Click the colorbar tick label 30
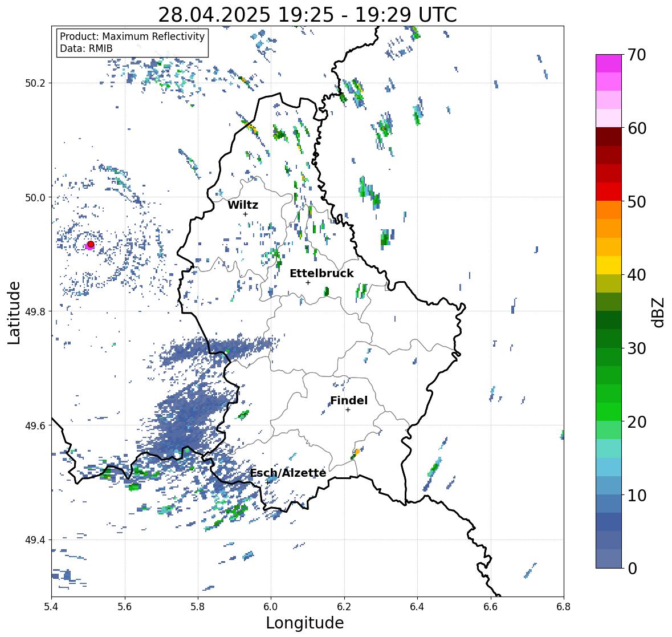The image size is (672, 637). point(637,348)
